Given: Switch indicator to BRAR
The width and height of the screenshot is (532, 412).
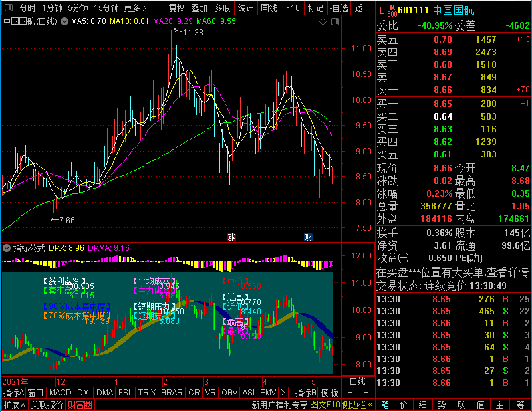Looking at the screenshot, I should coord(172,393).
